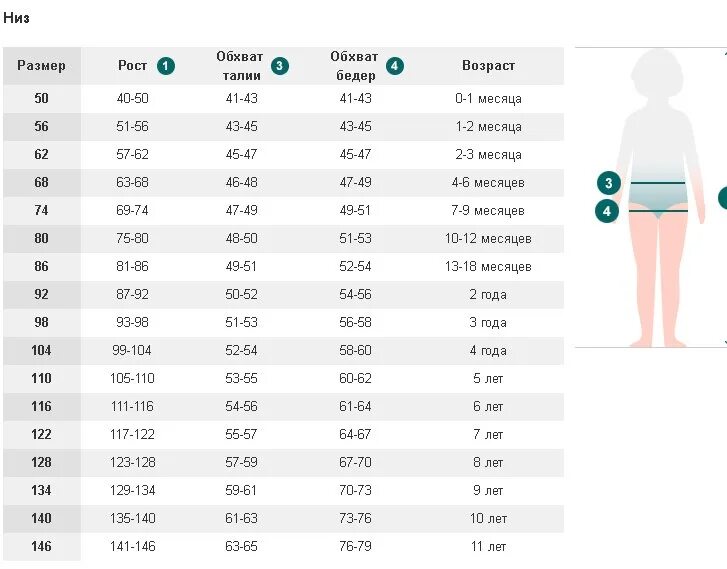Select size 146 row label

[42, 546]
